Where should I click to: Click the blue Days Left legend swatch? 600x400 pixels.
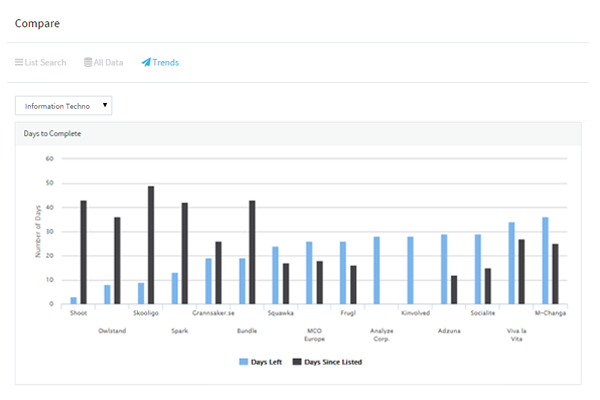tap(243, 362)
